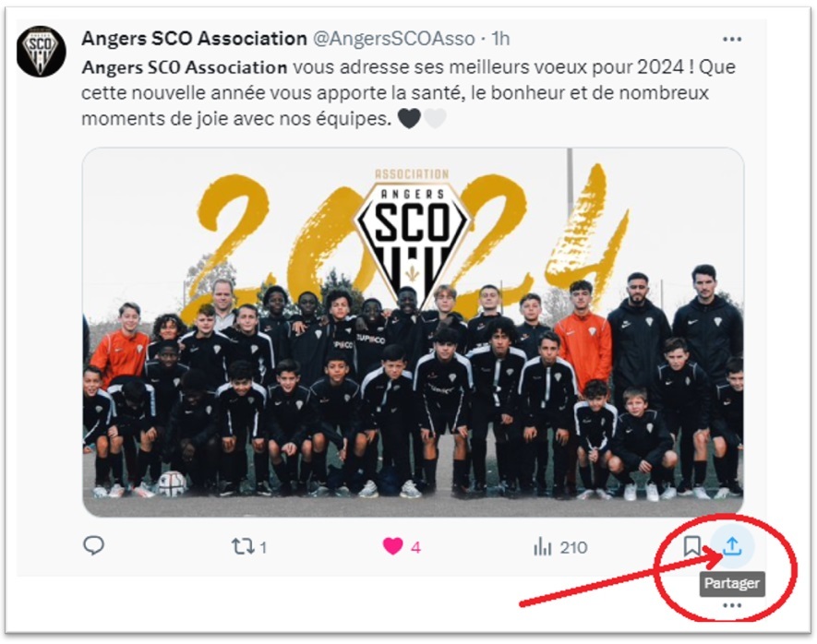Image resolution: width=817 pixels, height=644 pixels.
Task: Bookmark this tweet with the ribbon icon
Action: tap(691, 546)
